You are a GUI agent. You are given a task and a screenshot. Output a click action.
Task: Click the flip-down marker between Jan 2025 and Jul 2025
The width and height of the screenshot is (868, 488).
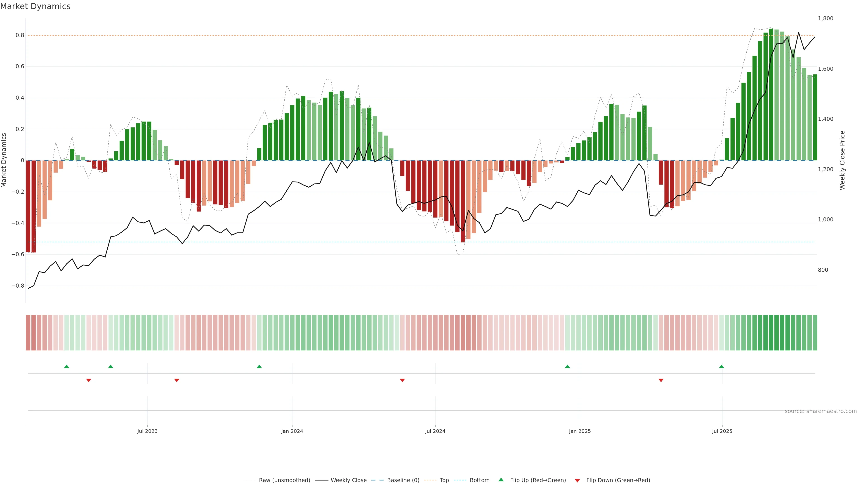(x=661, y=380)
